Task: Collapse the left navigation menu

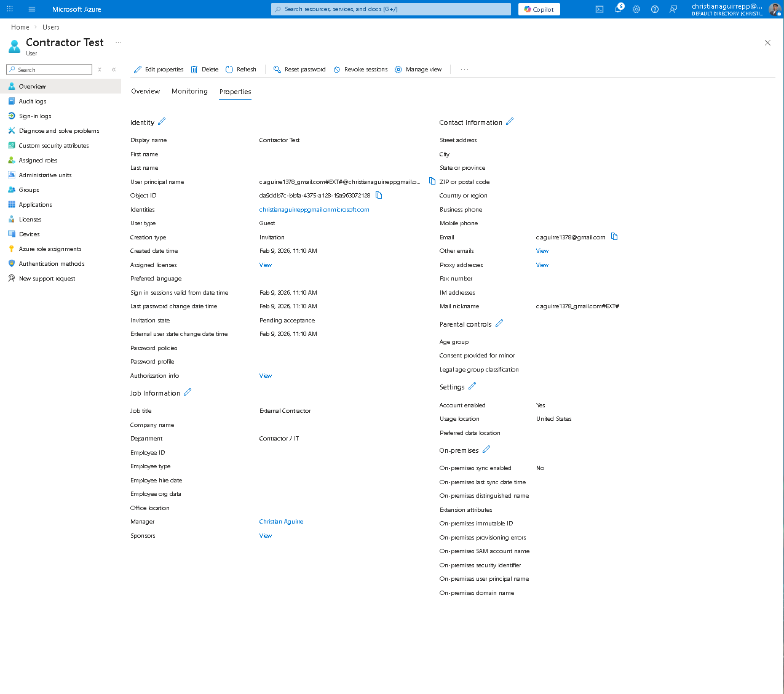Action: click(114, 70)
